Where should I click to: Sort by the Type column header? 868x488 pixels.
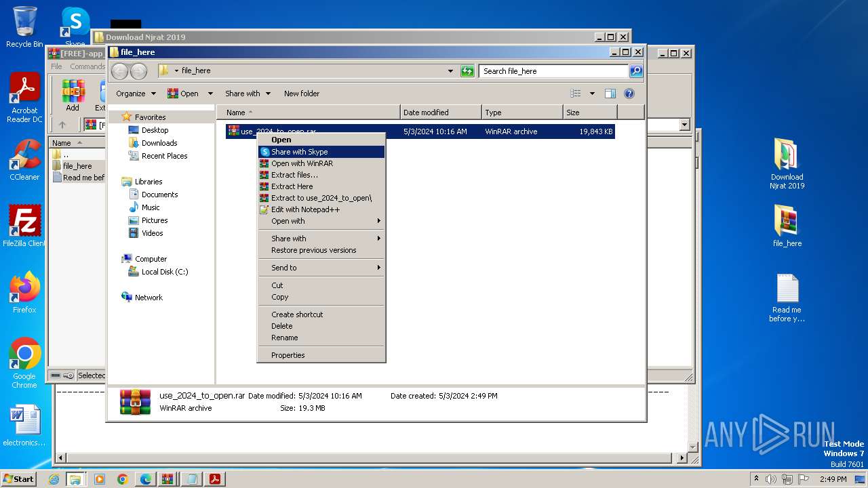click(x=522, y=113)
